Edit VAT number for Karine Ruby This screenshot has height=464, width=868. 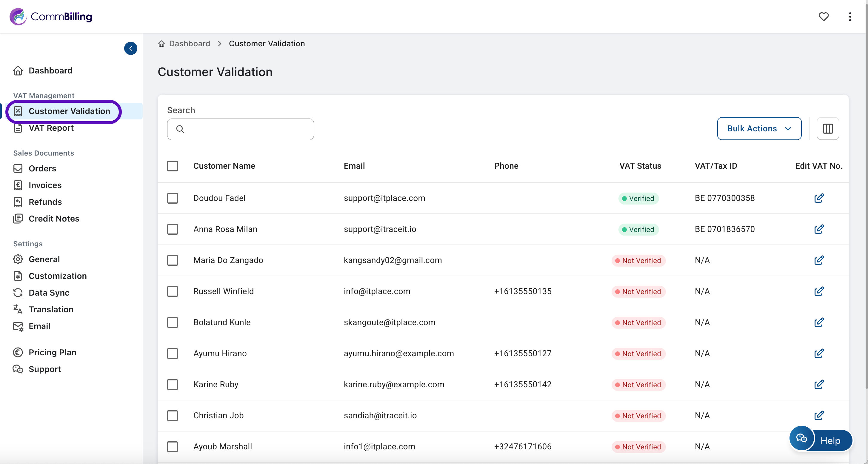point(819,384)
